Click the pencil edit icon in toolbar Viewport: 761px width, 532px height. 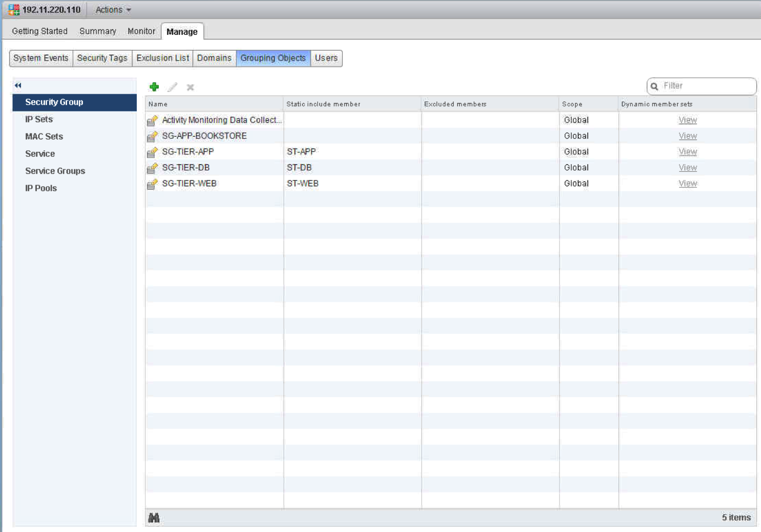[172, 87]
